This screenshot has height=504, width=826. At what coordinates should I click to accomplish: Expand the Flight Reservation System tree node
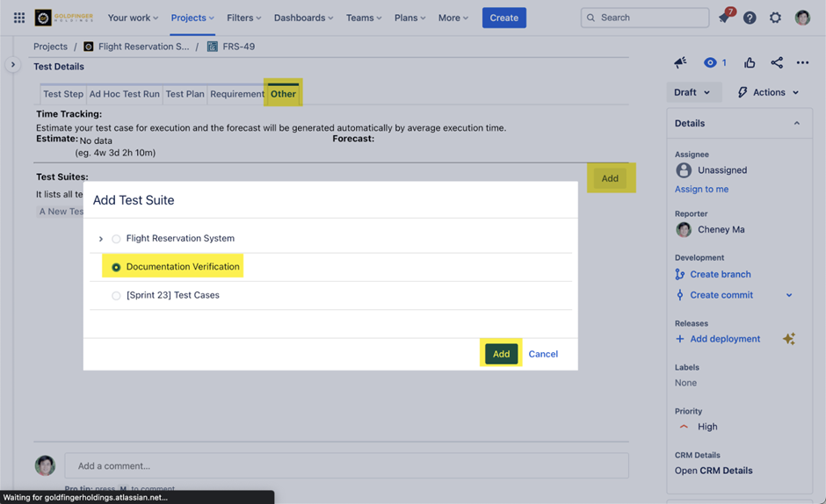[101, 239]
